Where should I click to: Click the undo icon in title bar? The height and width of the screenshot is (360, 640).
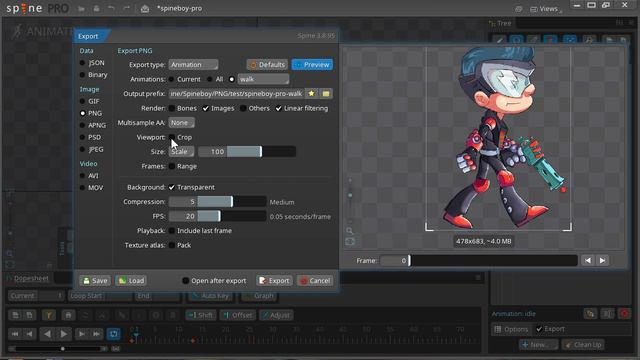(x=111, y=9)
